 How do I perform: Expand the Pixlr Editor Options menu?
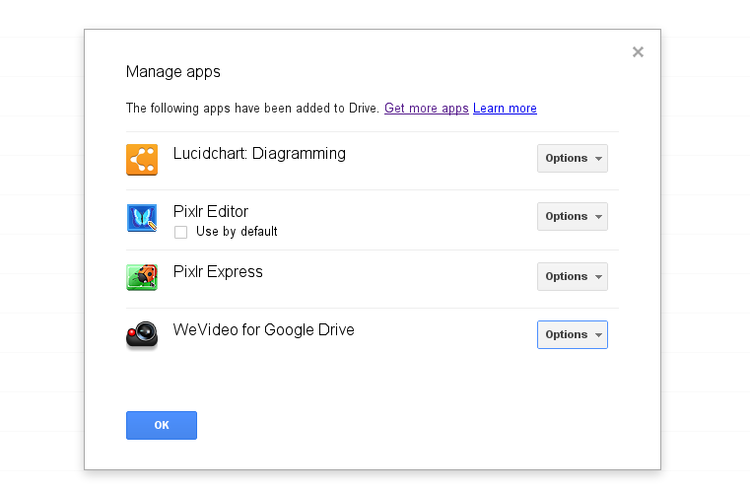(572, 216)
